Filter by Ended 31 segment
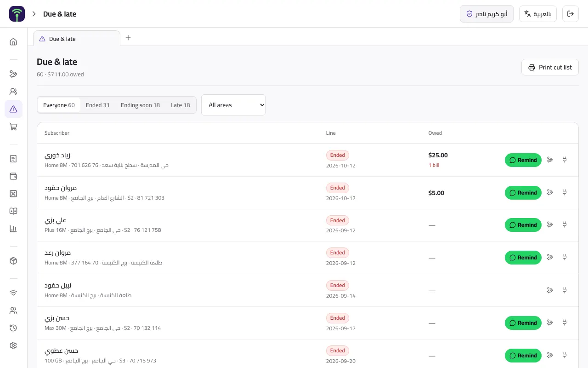Screen dimensions: 588x368 97,105
